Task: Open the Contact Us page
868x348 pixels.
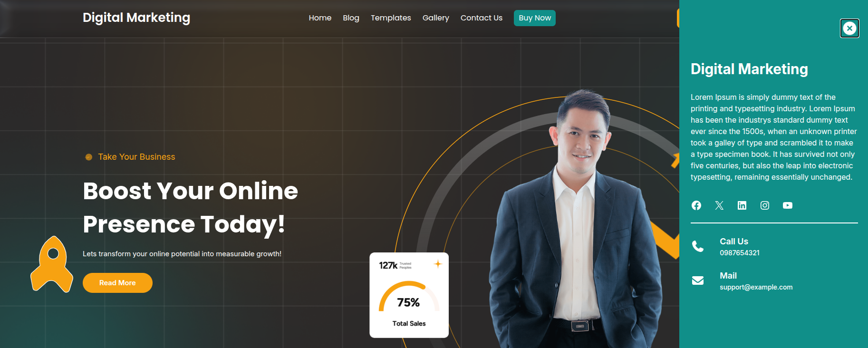Action: click(x=481, y=18)
